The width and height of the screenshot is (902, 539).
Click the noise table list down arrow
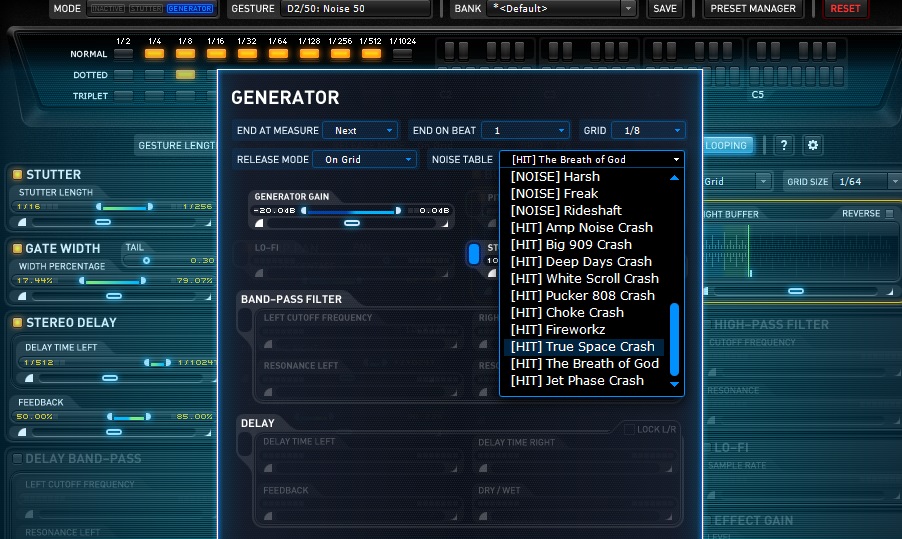(674, 384)
